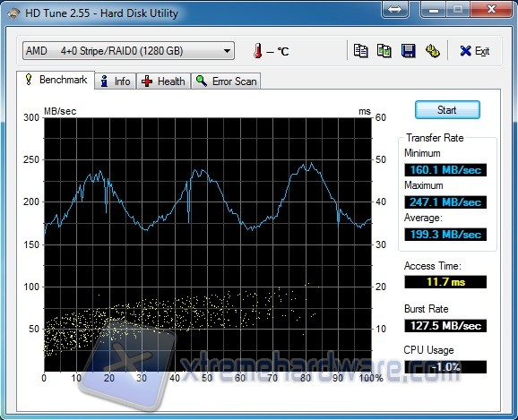Open the drive selection dropdown arrow
The width and height of the screenshot is (518, 420).
(227, 51)
